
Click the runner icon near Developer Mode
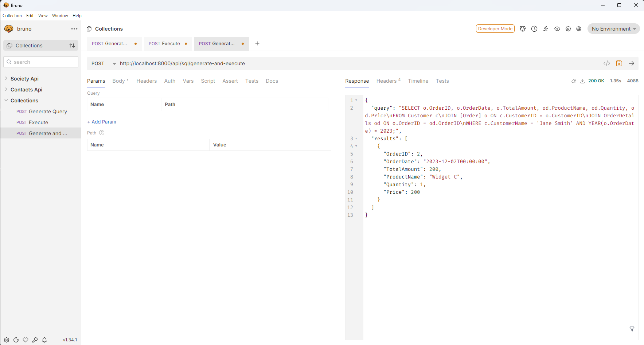(546, 28)
